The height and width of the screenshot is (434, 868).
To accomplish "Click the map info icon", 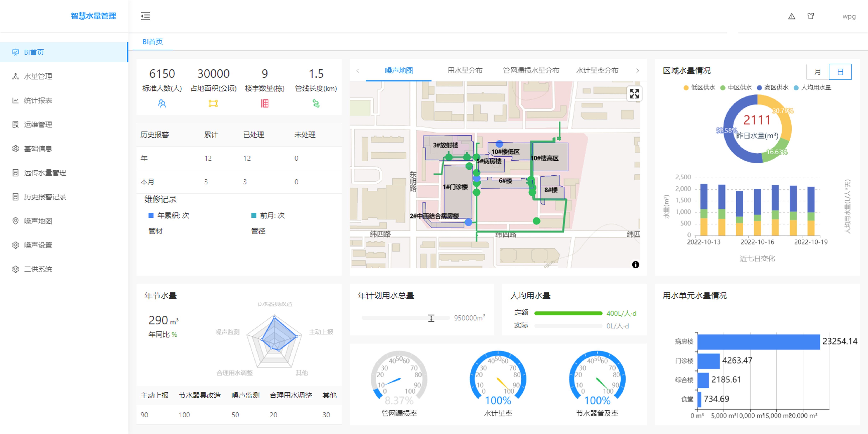I will click(635, 264).
